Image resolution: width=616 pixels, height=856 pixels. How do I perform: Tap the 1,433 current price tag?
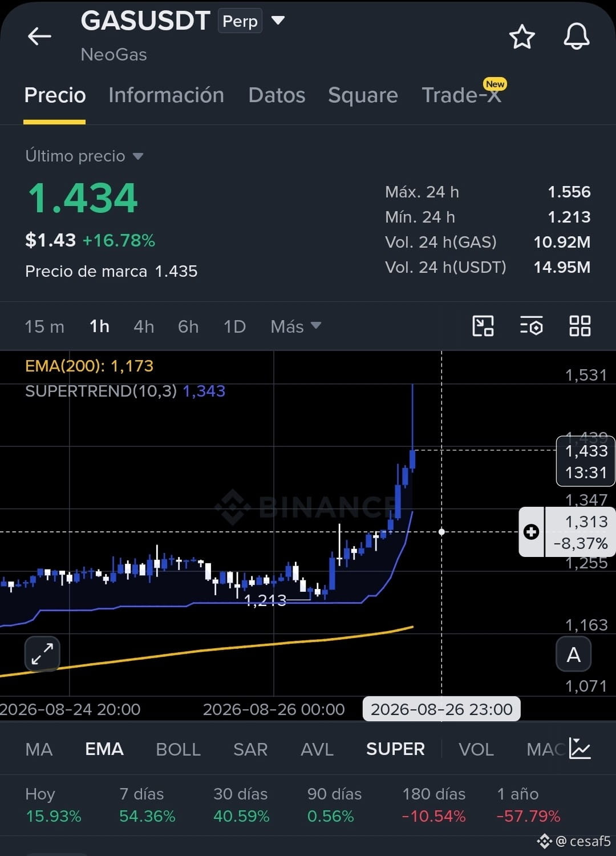click(x=586, y=461)
